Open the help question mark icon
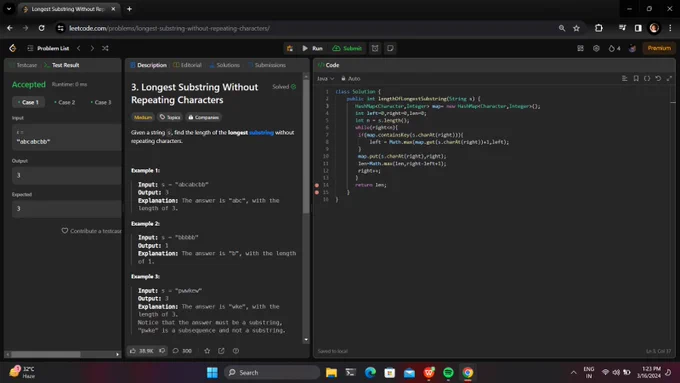 coord(235,350)
